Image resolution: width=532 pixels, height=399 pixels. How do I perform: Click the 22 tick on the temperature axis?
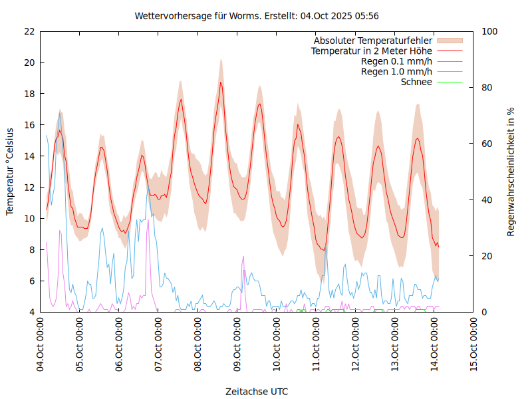(29, 31)
